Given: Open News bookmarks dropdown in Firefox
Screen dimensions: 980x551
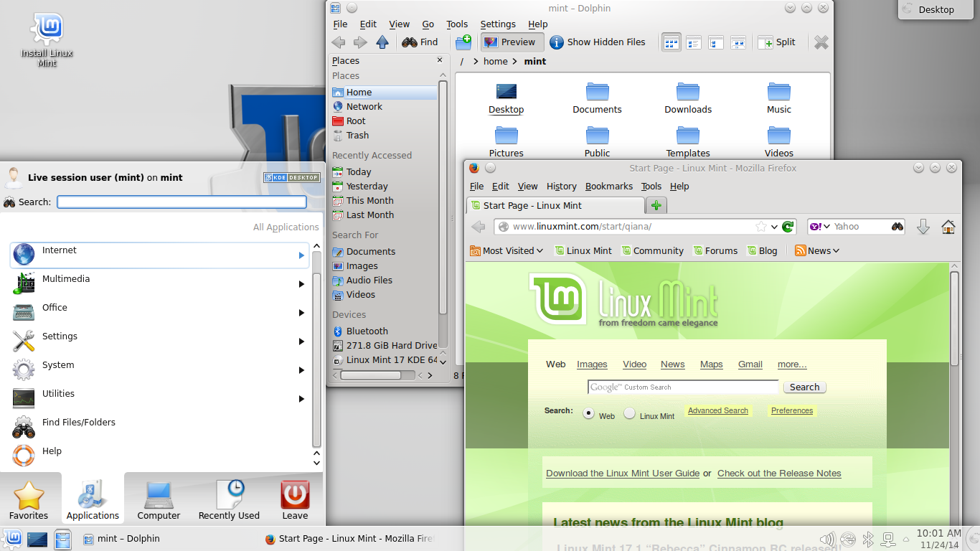Looking at the screenshot, I should 817,251.
